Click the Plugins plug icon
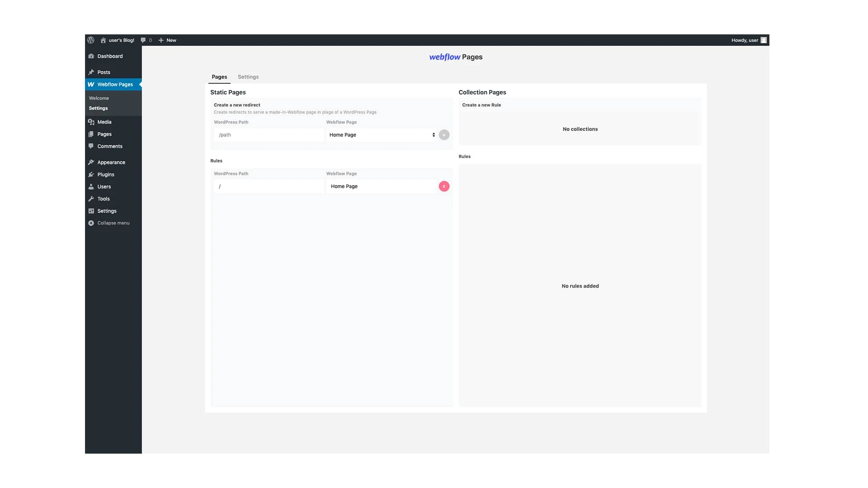The height and width of the screenshot is (488, 868). [x=91, y=174]
